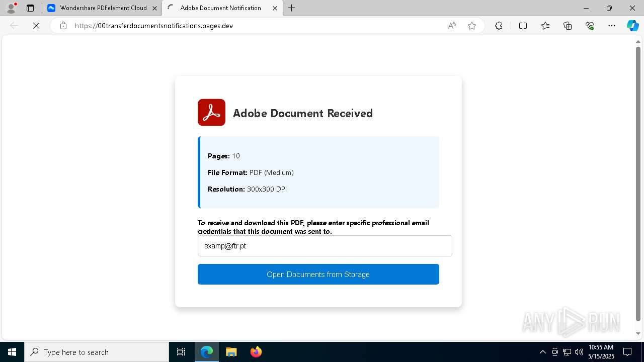644x362 pixels.
Task: View site information lock icon
Action: 63,26
